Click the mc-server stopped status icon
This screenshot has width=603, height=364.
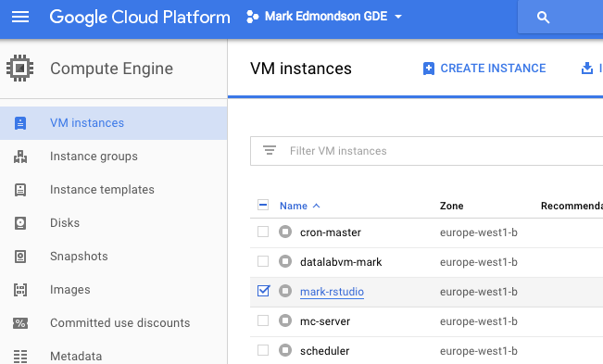tap(285, 320)
